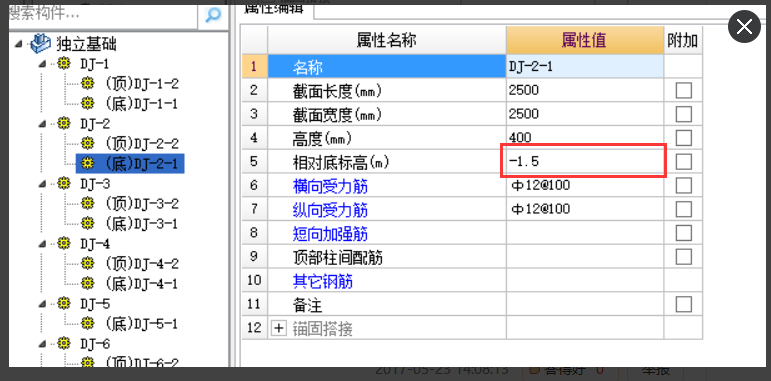
Task: Tick the 附加 checkbox for 短向加强筋
Action: tap(683, 233)
